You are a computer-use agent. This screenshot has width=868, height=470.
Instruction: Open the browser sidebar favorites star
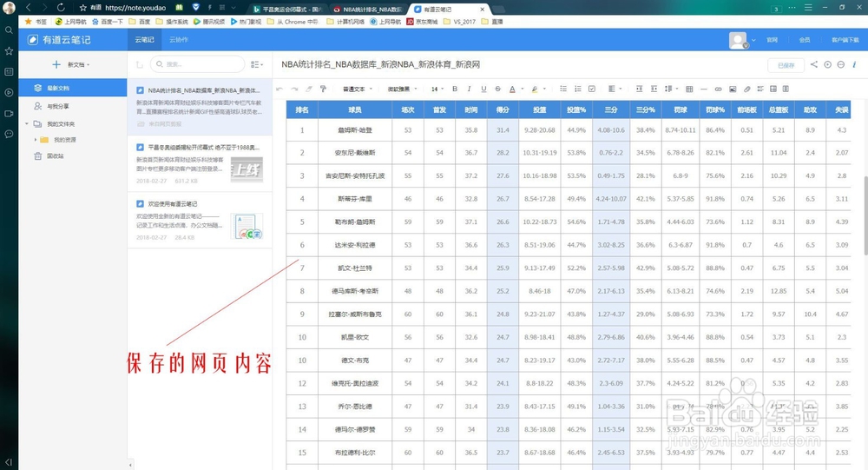tap(9, 51)
